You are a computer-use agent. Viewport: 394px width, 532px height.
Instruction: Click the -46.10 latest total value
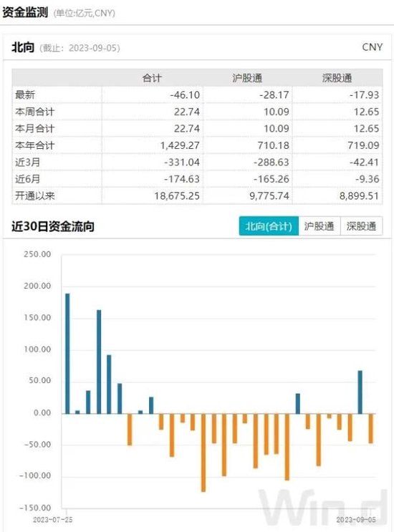[x=185, y=95]
